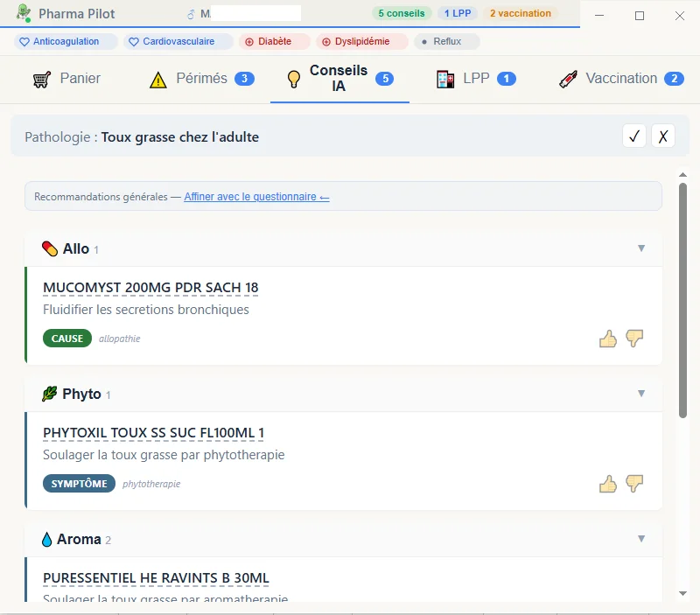
Task: Select the Conseils IA tab
Action: [x=339, y=79]
